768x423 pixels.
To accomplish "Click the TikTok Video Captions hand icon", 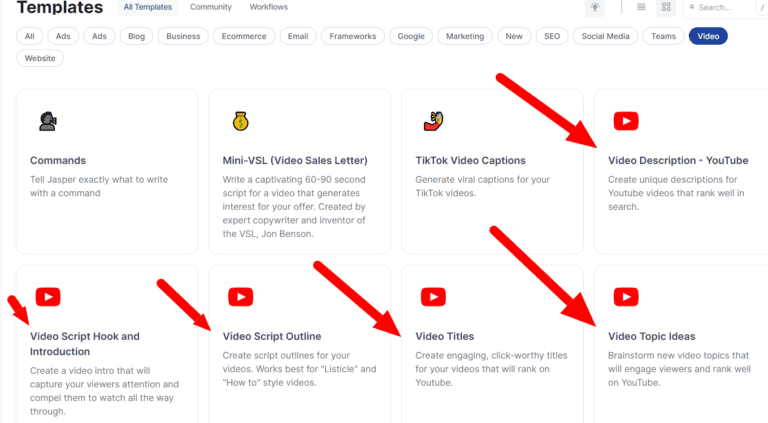I will coord(433,121).
